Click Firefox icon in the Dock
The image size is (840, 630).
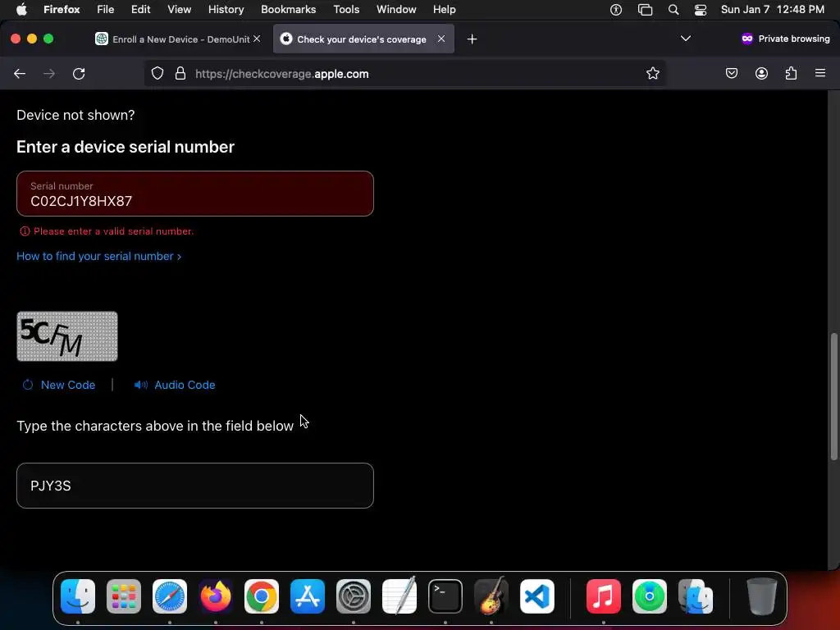click(216, 596)
